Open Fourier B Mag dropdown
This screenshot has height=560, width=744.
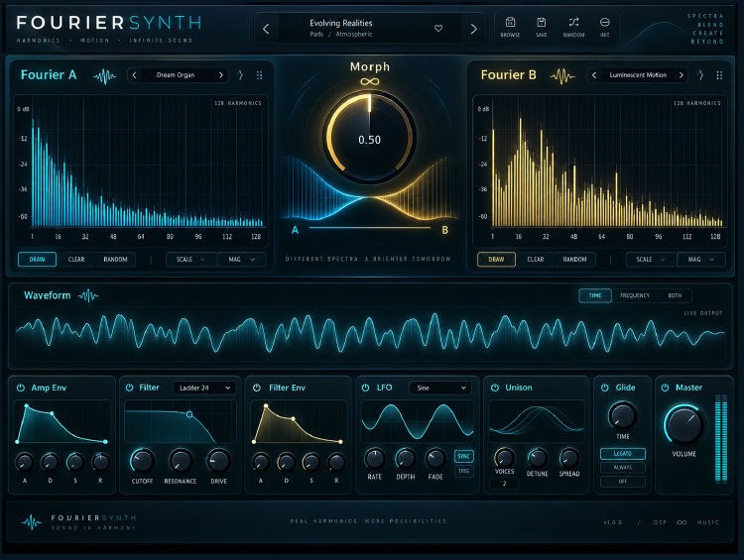(x=700, y=260)
